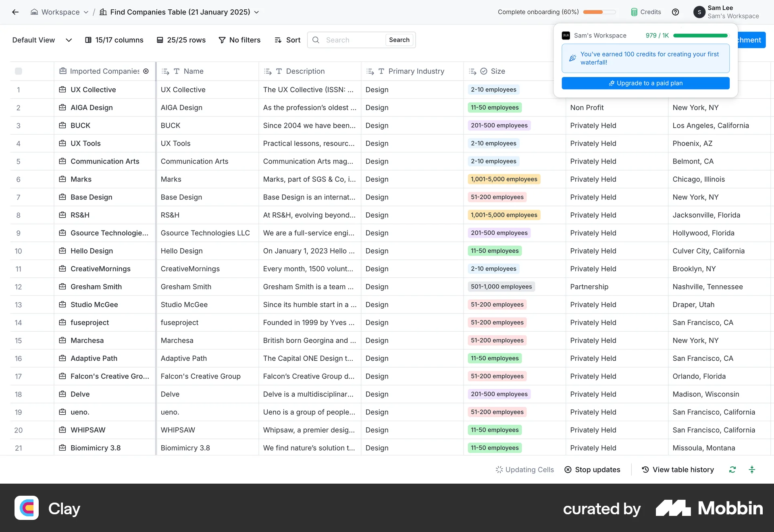
Task: Click View table history
Action: pyautogui.click(x=677, y=470)
